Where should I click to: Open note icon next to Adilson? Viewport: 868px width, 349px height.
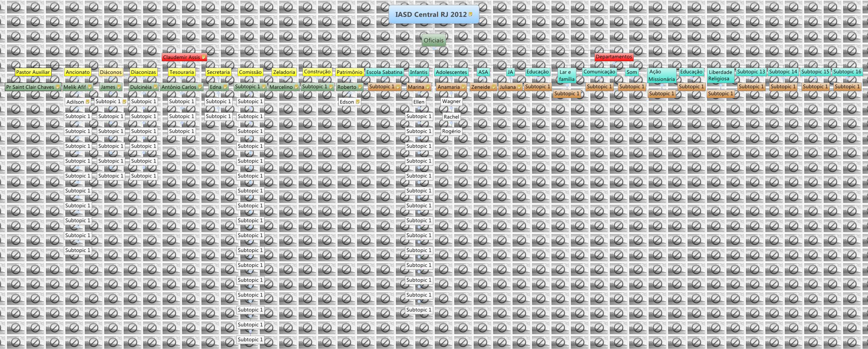(87, 101)
